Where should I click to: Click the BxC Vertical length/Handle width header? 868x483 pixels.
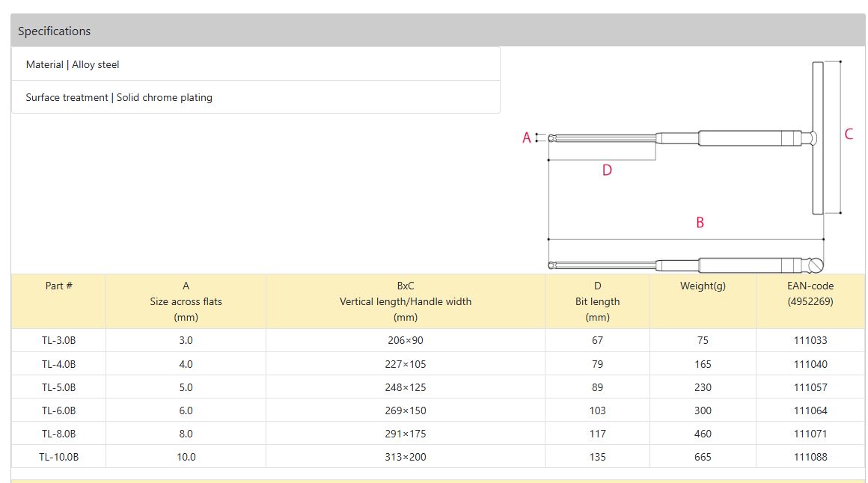tap(406, 301)
